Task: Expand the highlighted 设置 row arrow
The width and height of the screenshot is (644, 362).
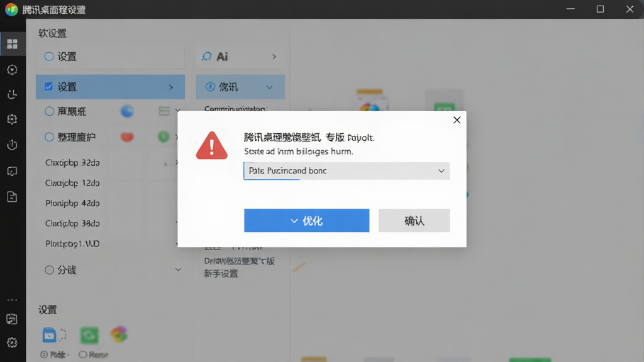Action: tap(171, 87)
